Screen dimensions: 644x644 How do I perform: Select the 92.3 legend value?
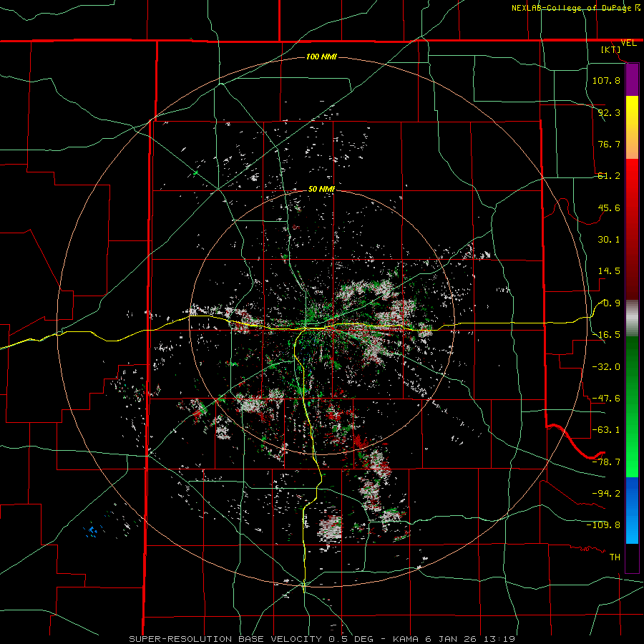pos(609,112)
